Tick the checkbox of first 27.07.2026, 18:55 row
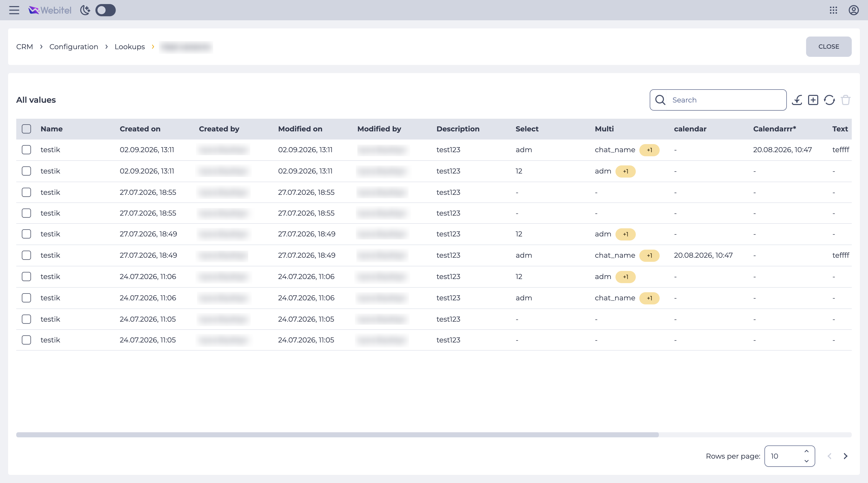Viewport: 868px width, 483px height. point(26,192)
